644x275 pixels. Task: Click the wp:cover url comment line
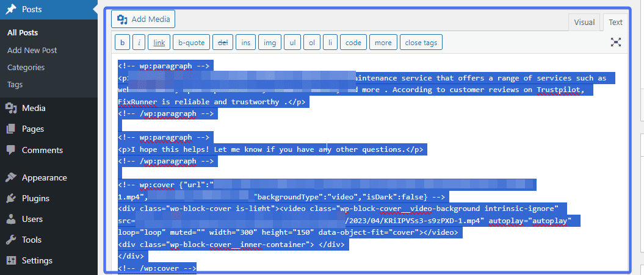(327, 185)
